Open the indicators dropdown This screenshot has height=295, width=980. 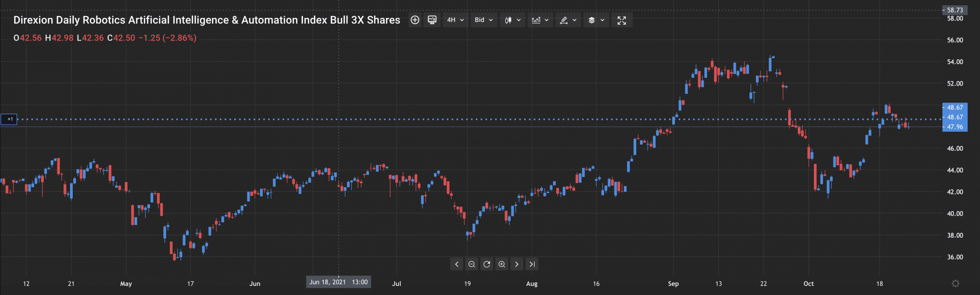(540, 20)
